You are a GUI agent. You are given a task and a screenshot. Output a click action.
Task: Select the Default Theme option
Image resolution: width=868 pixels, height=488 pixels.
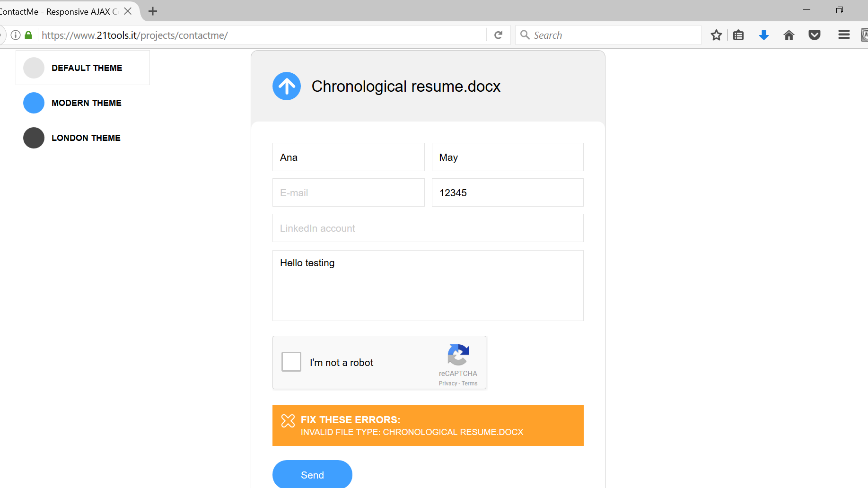click(x=83, y=68)
